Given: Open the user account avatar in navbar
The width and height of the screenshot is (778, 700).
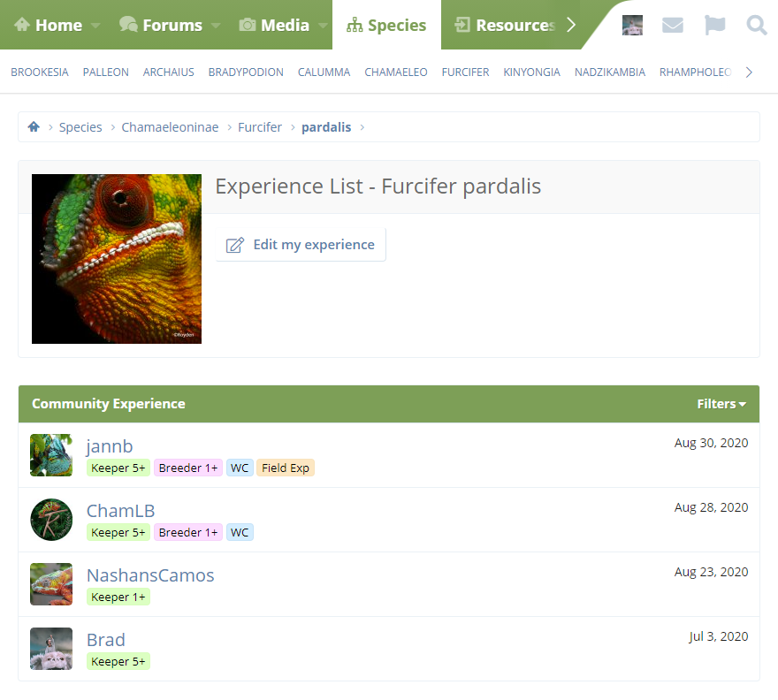Looking at the screenshot, I should (632, 25).
